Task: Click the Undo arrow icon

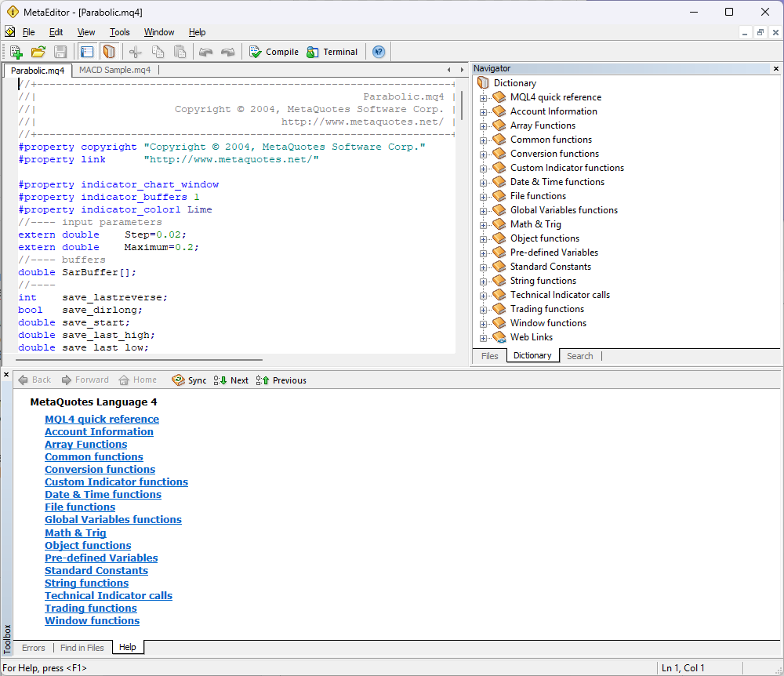Action: click(x=205, y=52)
